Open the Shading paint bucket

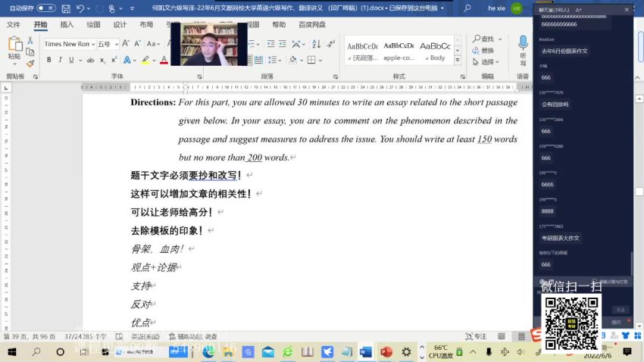(293, 60)
